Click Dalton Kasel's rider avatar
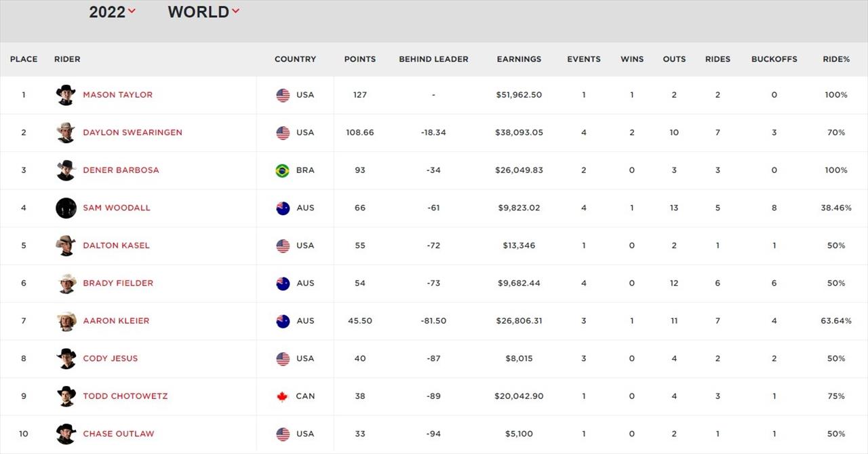868x454 pixels. tap(66, 246)
